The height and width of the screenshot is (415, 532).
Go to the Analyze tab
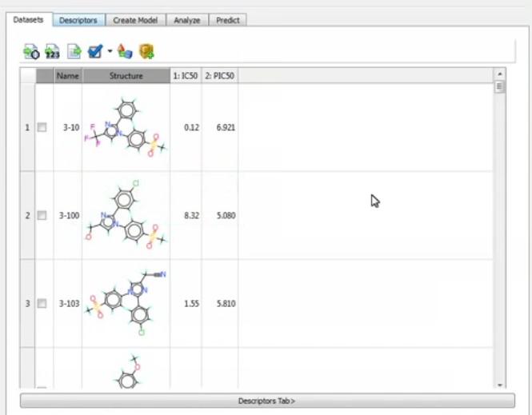[187, 20]
